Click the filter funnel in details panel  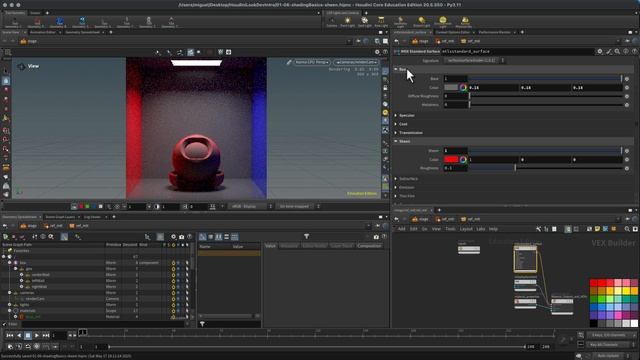[x=307, y=236]
